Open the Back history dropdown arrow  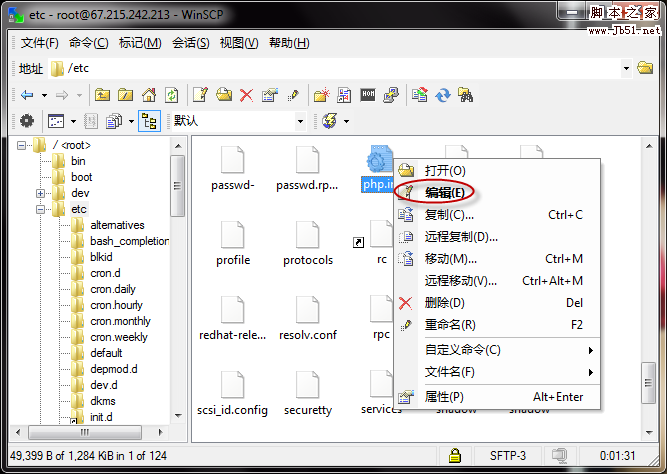[x=44, y=95]
